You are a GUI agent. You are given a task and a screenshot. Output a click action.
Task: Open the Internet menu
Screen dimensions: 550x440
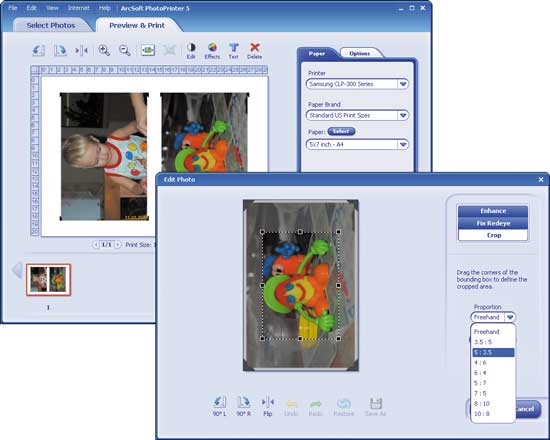coord(79,8)
